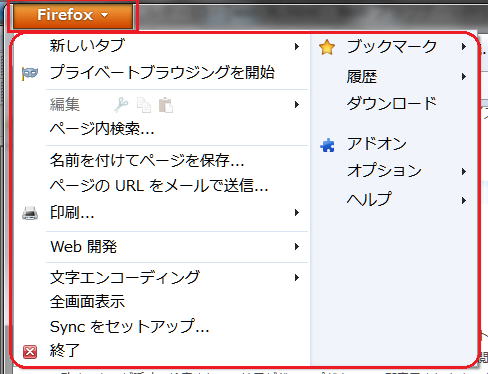The height and width of the screenshot is (374, 488).
Task: Expand the 印刷 submenu arrow
Action: 297,213
